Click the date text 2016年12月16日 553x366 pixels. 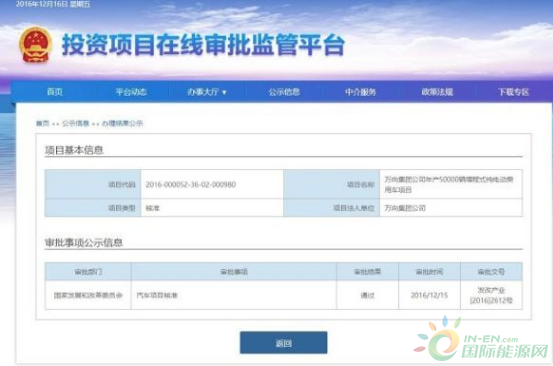click(x=42, y=4)
